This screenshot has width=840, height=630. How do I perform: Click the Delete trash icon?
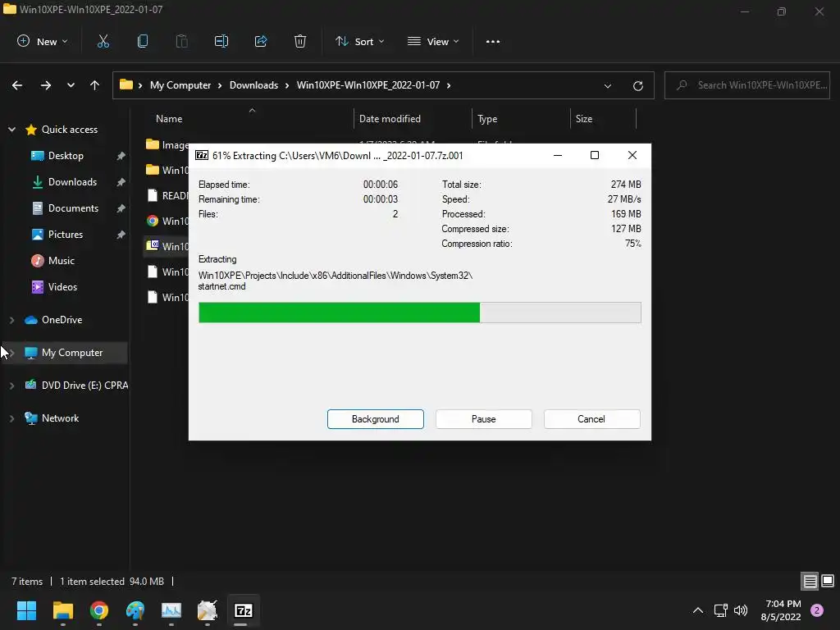(x=300, y=41)
